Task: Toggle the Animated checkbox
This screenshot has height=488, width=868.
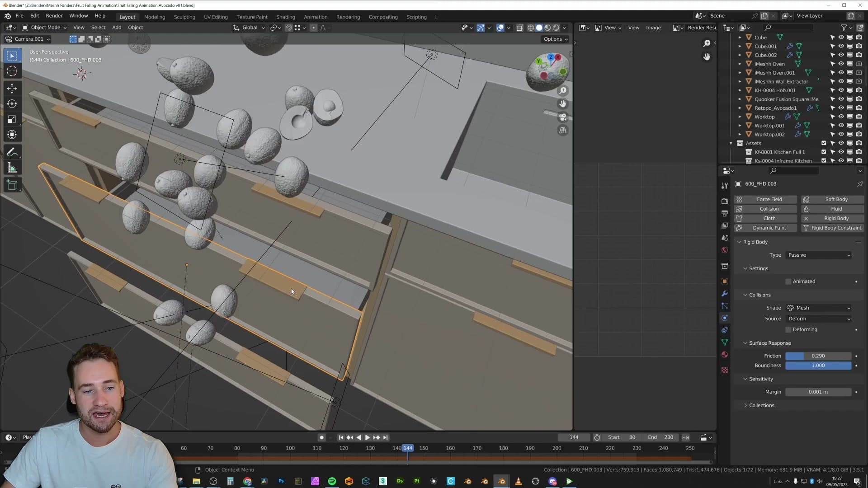Action: click(x=788, y=282)
